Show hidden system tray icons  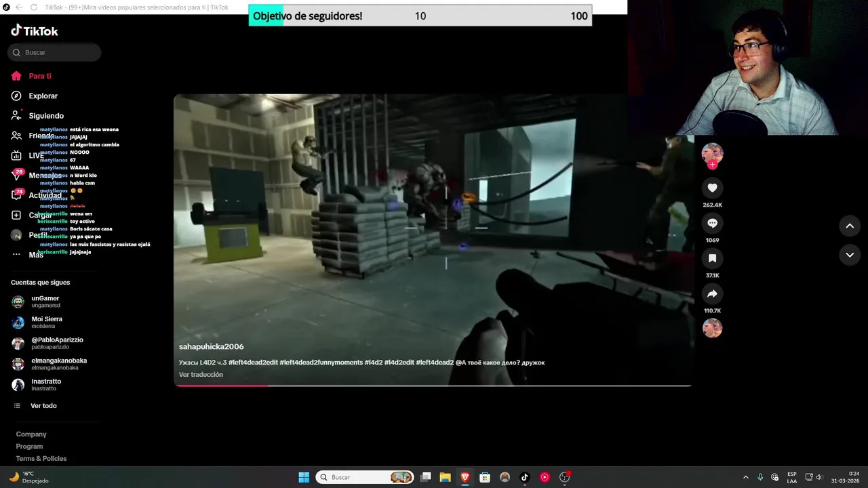(x=746, y=477)
